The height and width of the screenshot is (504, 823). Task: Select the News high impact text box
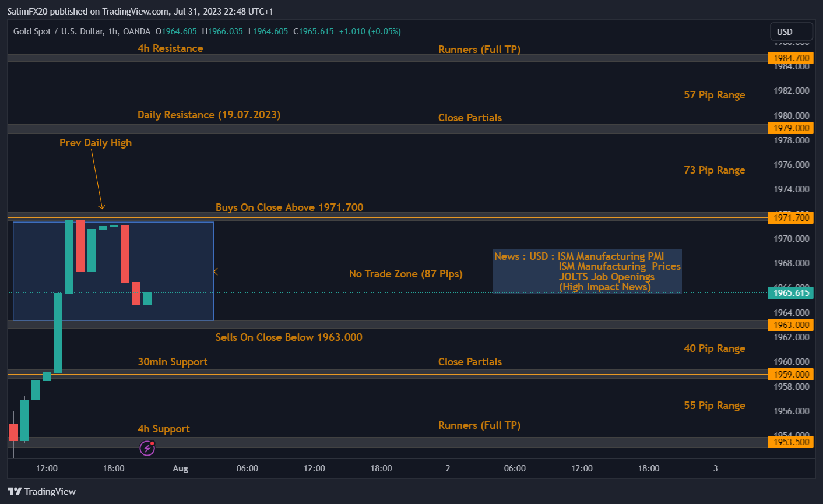point(587,272)
